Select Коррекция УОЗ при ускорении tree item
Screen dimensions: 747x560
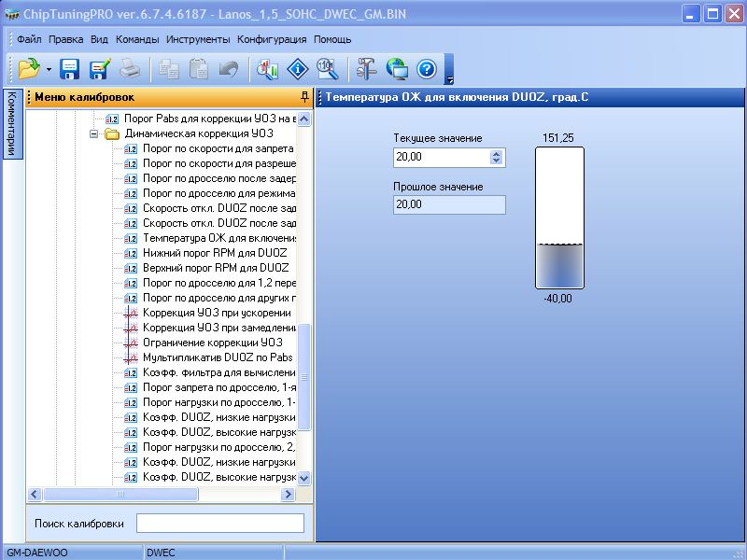(x=217, y=313)
